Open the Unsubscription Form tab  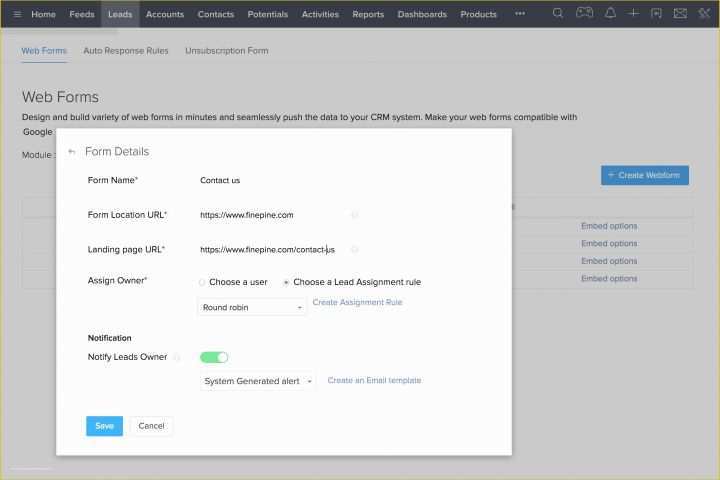tap(226, 50)
